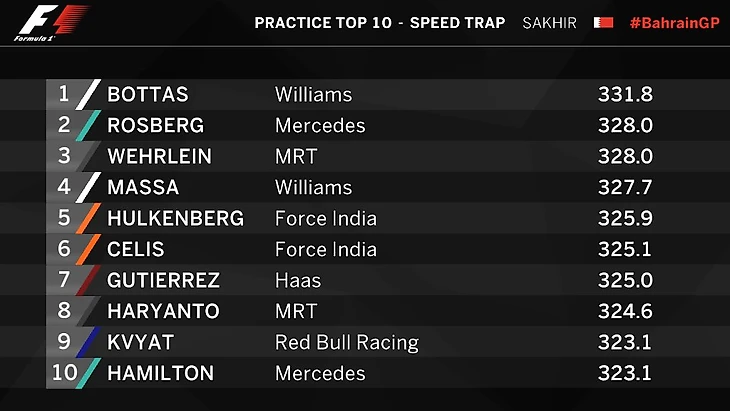Click the teal Mercedes stripe beside Rosberg

coord(89,126)
